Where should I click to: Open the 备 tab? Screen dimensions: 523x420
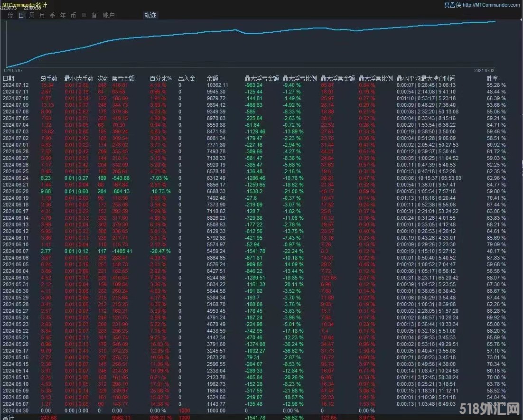(94, 15)
